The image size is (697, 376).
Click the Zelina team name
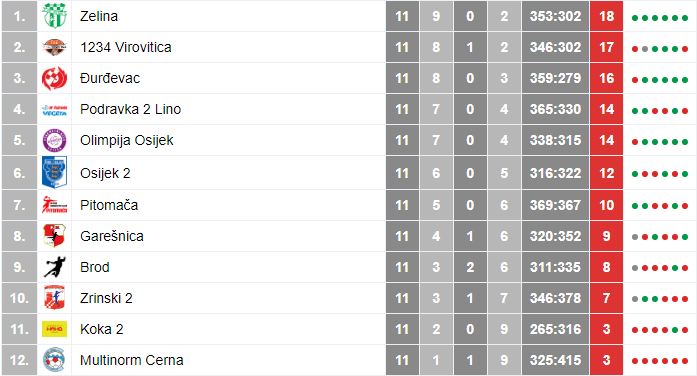[x=99, y=16]
